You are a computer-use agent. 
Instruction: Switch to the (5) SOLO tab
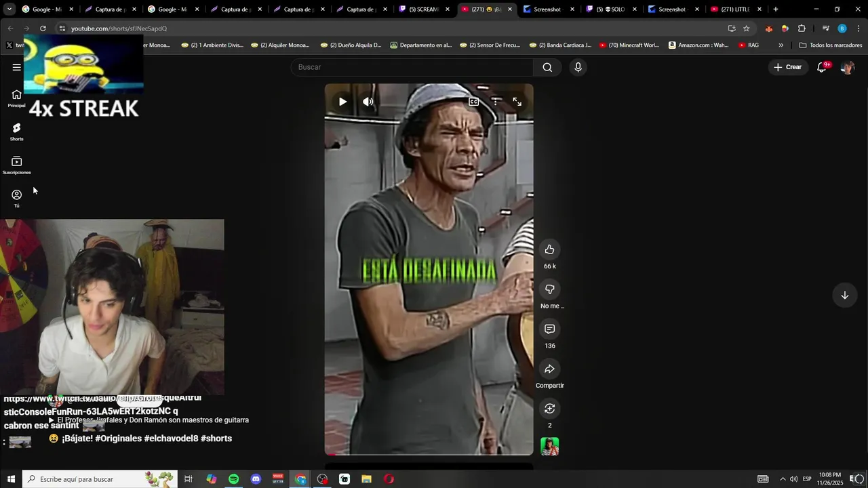610,9
